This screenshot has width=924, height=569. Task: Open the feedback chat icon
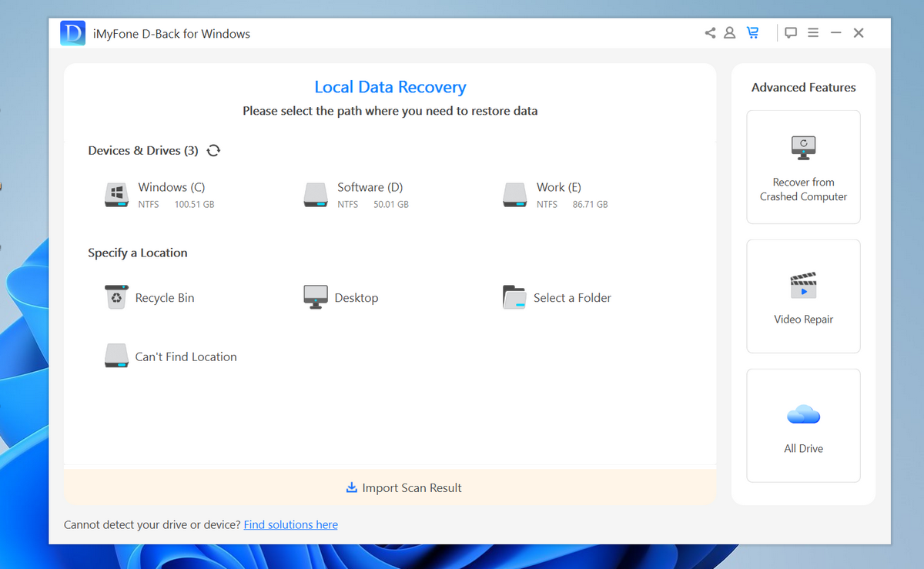point(791,33)
